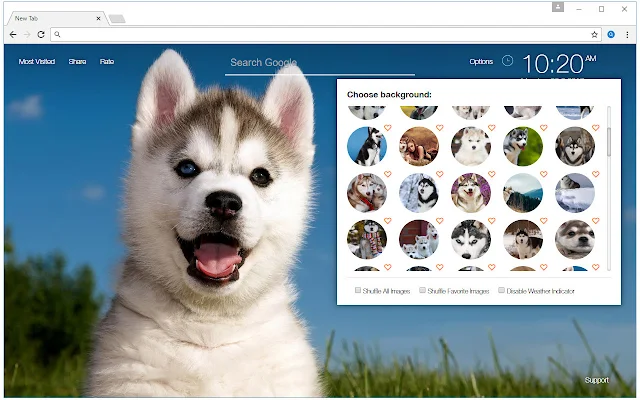640x400 pixels.
Task: Favorite the sleepy grey puppy image
Action: pos(596,221)
